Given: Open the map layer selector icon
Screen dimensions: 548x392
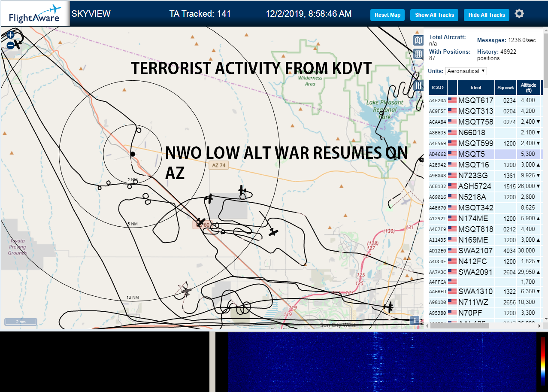Looking at the screenshot, I should point(418,40).
